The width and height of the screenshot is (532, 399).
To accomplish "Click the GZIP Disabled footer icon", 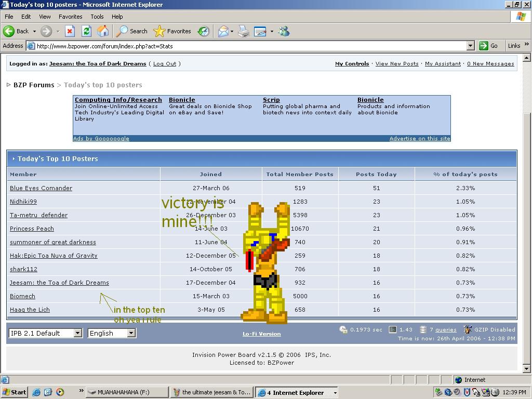I will pyautogui.click(x=468, y=329).
